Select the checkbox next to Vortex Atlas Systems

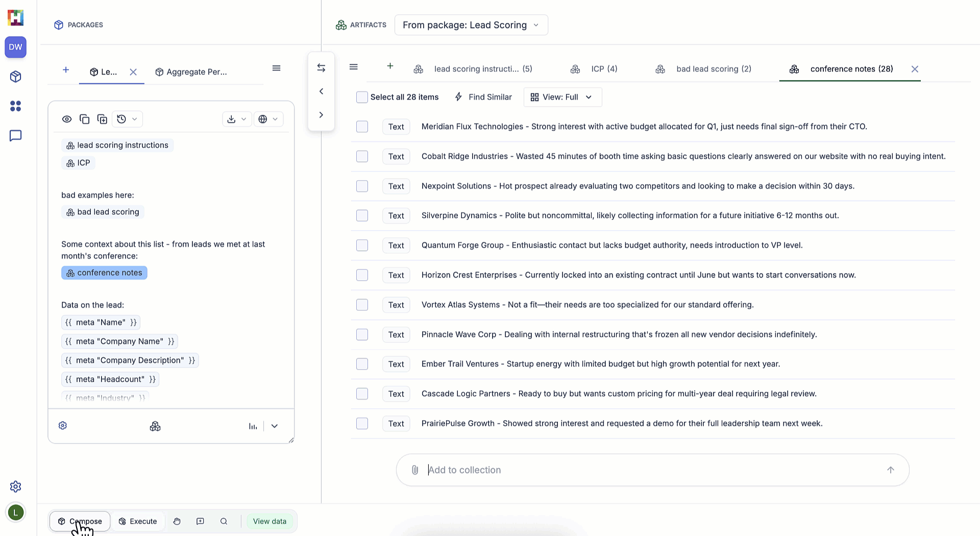click(x=362, y=305)
